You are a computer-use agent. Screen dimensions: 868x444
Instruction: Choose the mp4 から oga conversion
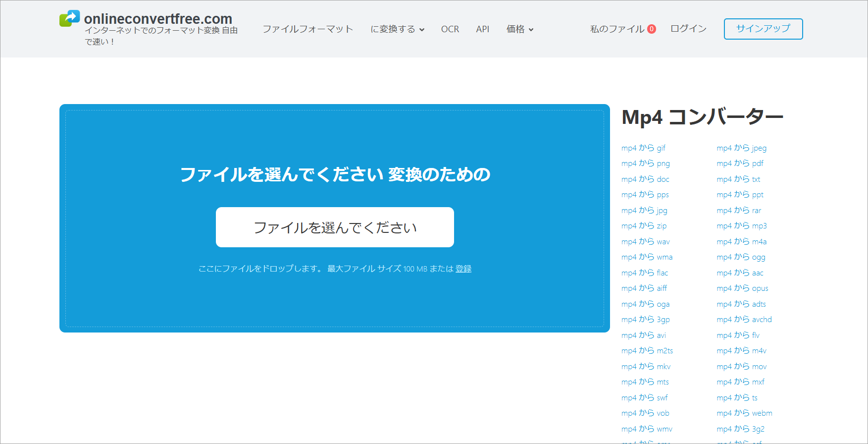click(645, 304)
